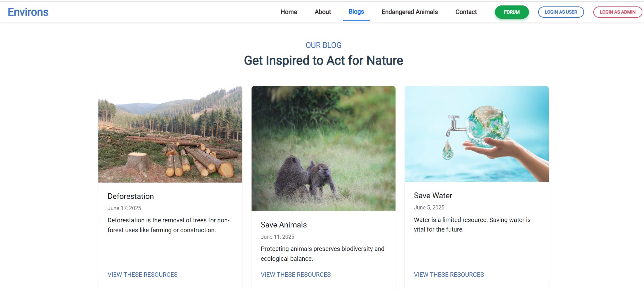Navigate to the About page
The width and height of the screenshot is (644, 289).
322,12
